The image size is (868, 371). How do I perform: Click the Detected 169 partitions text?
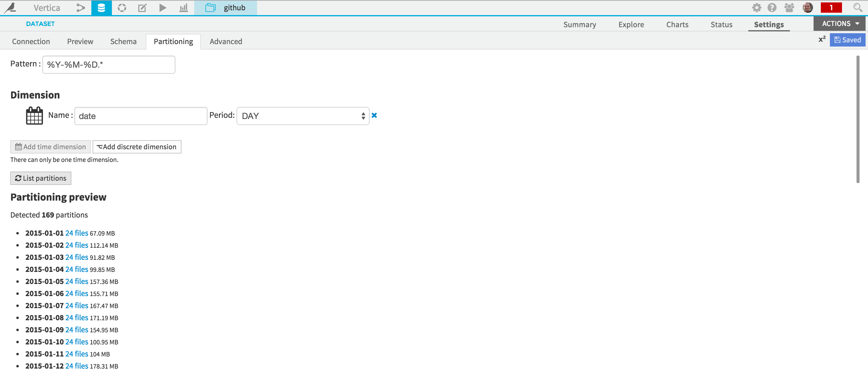[49, 215]
